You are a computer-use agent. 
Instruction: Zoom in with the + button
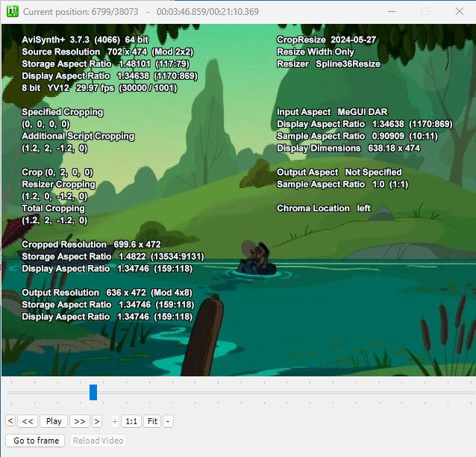click(115, 421)
